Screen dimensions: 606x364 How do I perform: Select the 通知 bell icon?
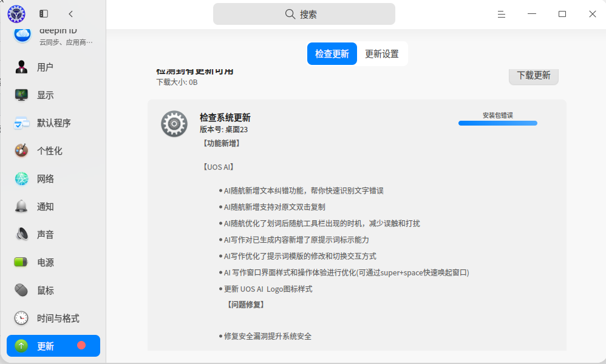pos(21,206)
